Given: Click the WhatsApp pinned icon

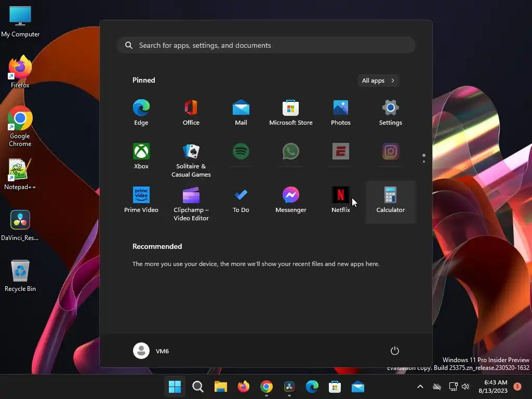Looking at the screenshot, I should coord(291,151).
